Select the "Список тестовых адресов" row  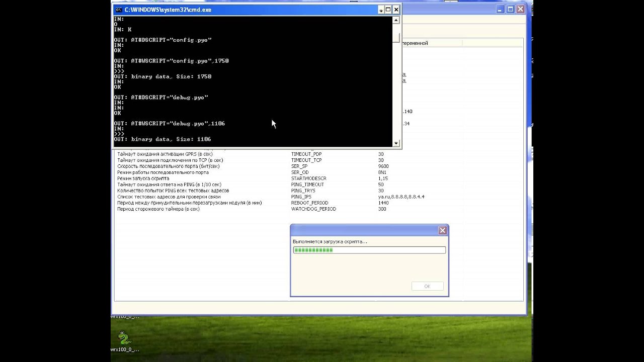pyautogui.click(x=319, y=197)
